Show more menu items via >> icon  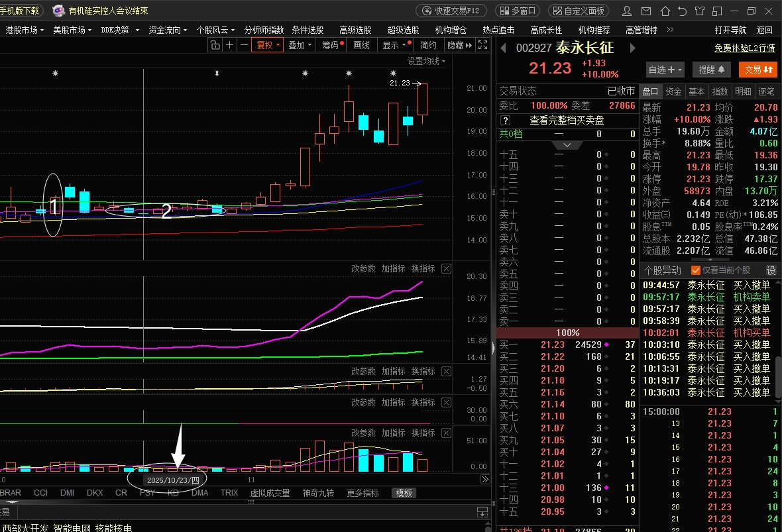click(x=670, y=30)
